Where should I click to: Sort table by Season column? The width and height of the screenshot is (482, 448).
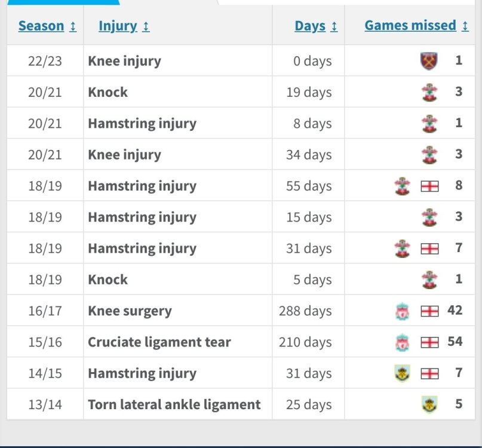click(41, 26)
